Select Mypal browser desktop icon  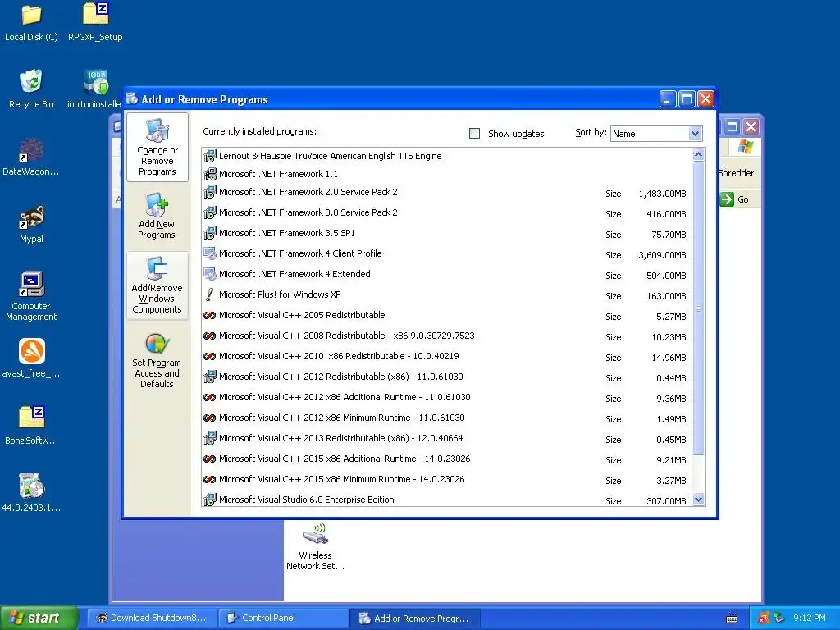click(31, 224)
